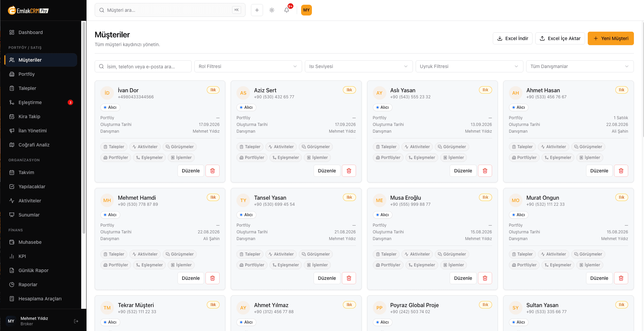Delete Tansel Yasan using the trash icon
This screenshot has height=331, width=644.
click(x=349, y=278)
